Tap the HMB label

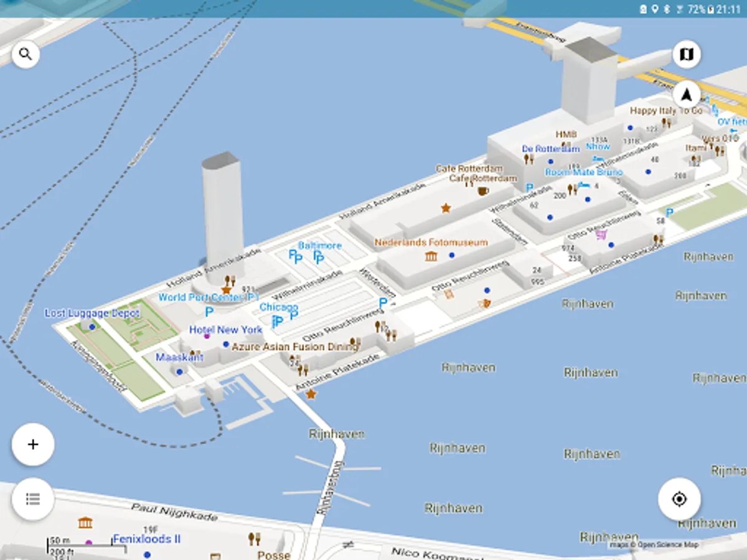point(566,134)
